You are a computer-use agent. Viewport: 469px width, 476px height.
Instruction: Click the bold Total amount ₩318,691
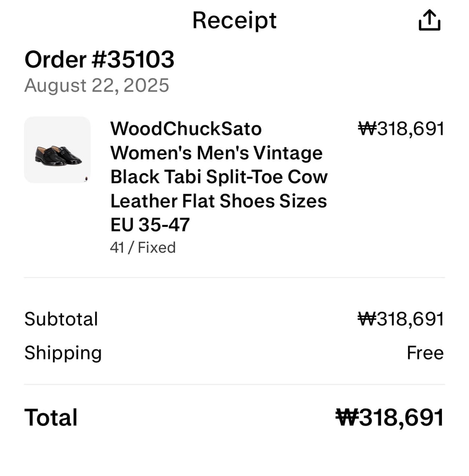(x=390, y=417)
